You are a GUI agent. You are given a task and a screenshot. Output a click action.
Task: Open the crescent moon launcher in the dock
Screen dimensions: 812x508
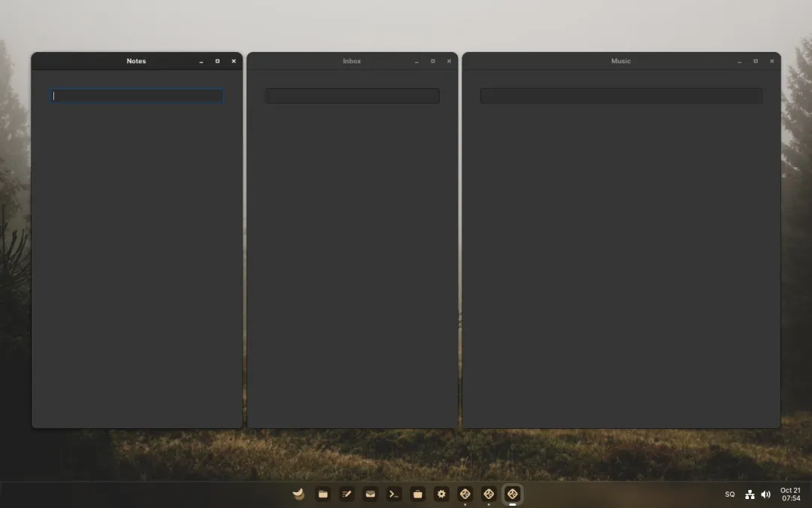coord(298,494)
